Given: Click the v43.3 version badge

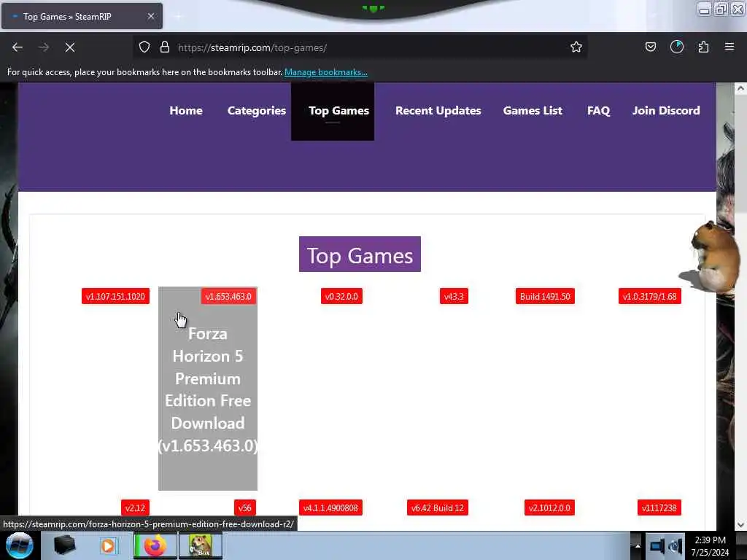Looking at the screenshot, I should [454, 296].
